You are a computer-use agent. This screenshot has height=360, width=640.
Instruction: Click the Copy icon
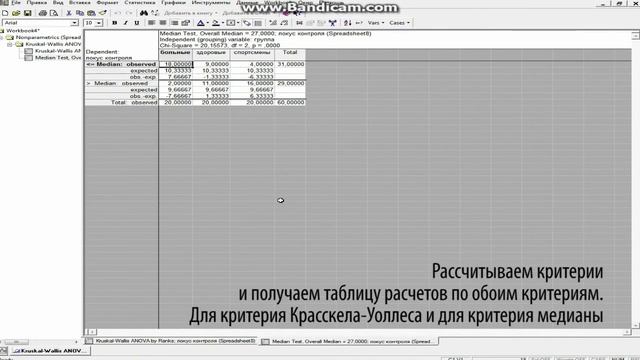click(80, 13)
